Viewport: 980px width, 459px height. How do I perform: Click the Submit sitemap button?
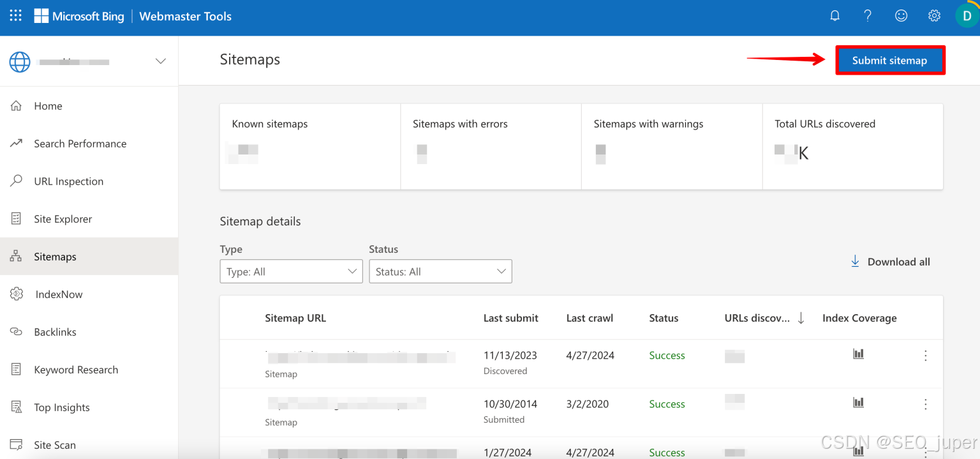[889, 61]
